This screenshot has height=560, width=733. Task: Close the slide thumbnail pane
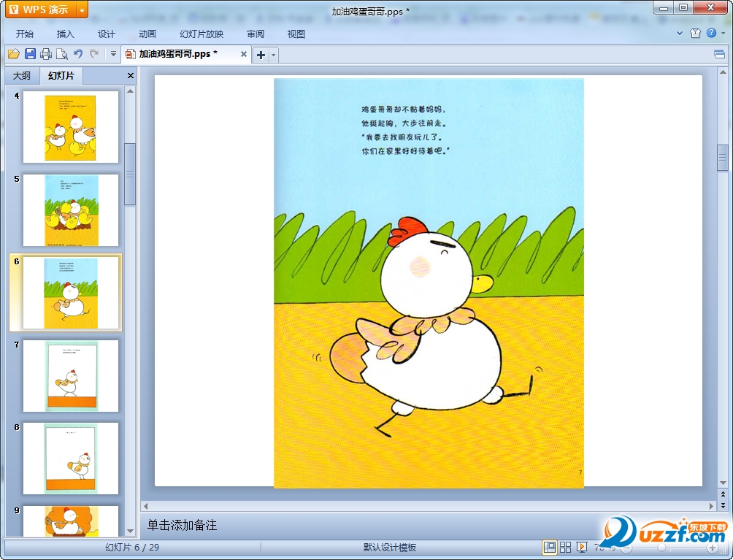[131, 75]
